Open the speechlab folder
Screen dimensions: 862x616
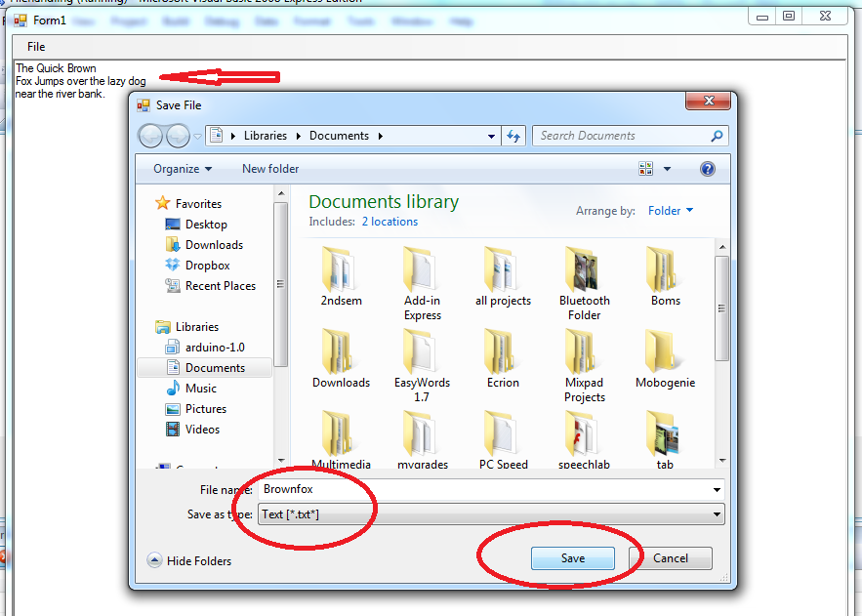pos(584,439)
